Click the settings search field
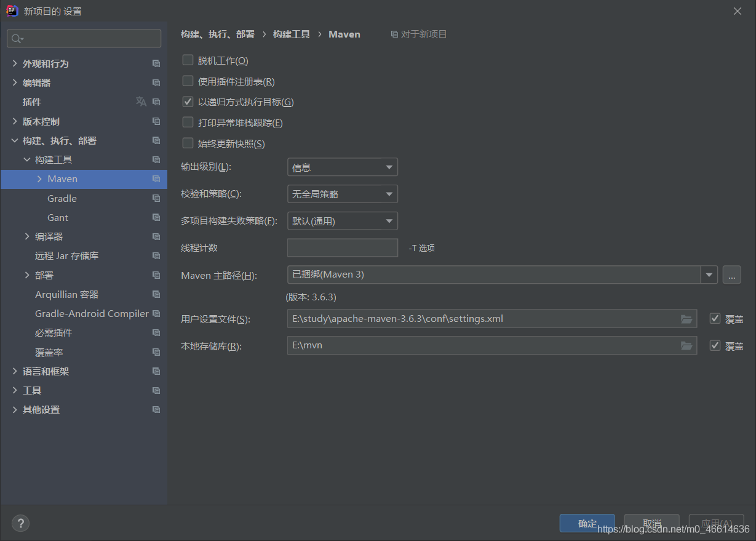 pos(84,38)
